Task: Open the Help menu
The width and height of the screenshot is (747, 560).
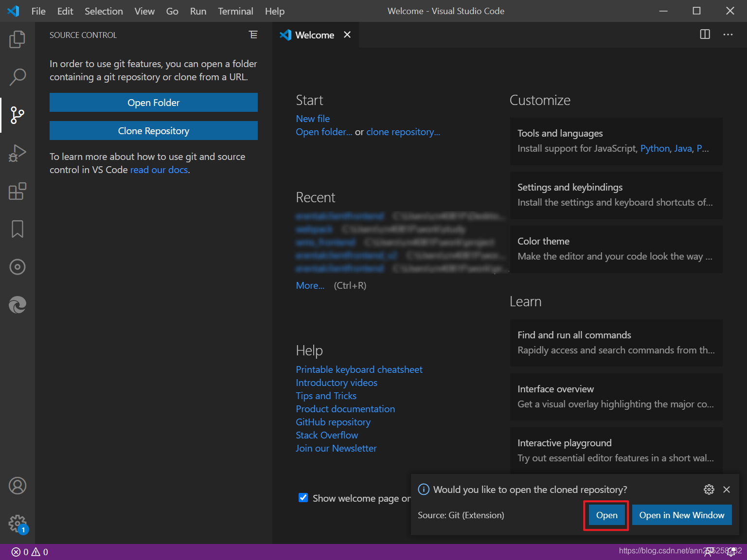Action: (275, 11)
